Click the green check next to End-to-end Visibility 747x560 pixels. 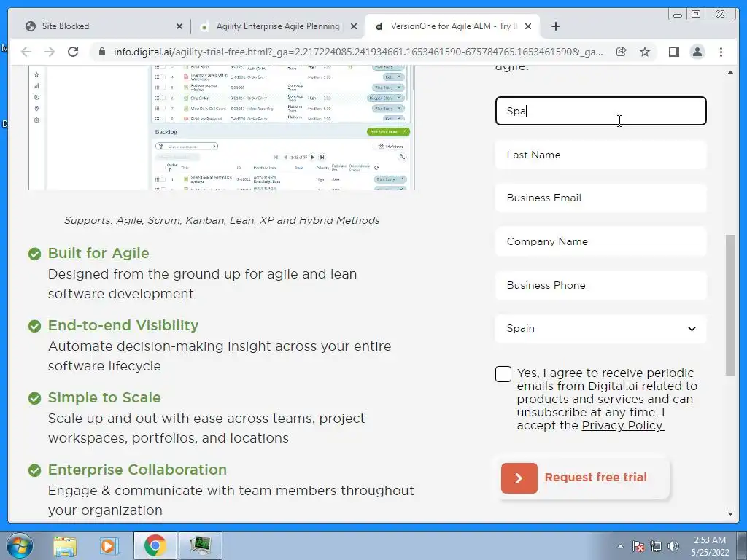(x=34, y=326)
